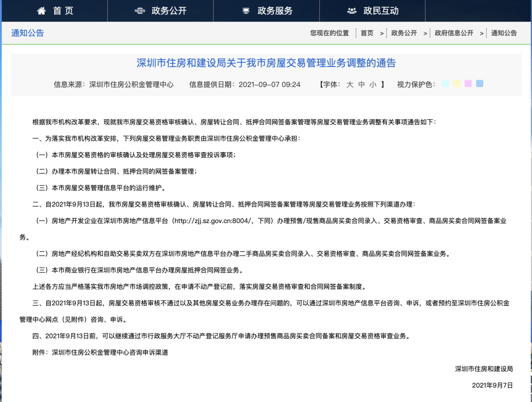Click the monitor icon beside 政务服务

click(x=246, y=11)
